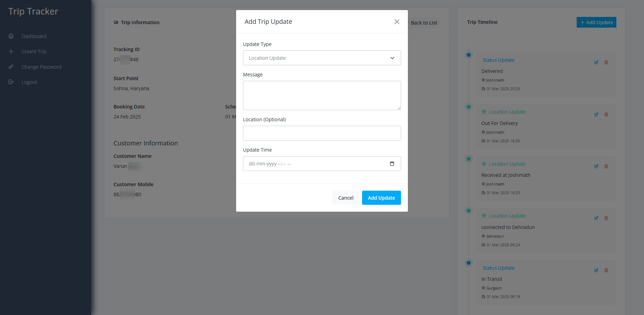
Task: Open Create Trip in sidebar
Action: (34, 51)
